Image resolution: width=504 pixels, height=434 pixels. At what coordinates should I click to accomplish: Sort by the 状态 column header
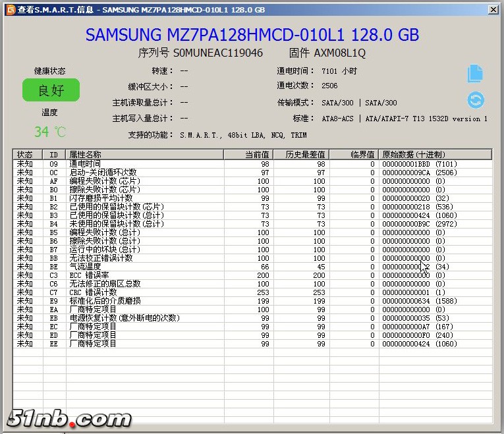tap(28, 154)
